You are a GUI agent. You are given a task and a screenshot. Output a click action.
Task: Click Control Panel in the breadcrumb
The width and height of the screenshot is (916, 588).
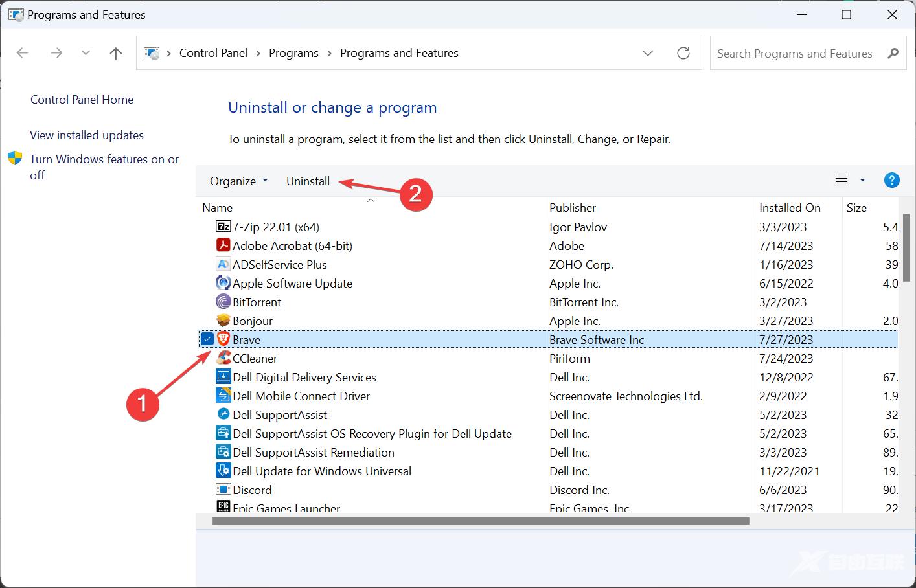tap(213, 53)
